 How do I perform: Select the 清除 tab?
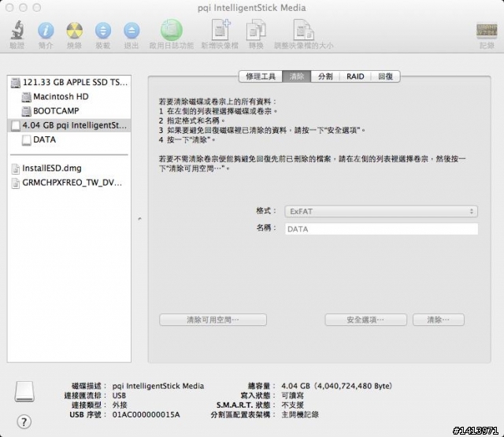(297, 76)
